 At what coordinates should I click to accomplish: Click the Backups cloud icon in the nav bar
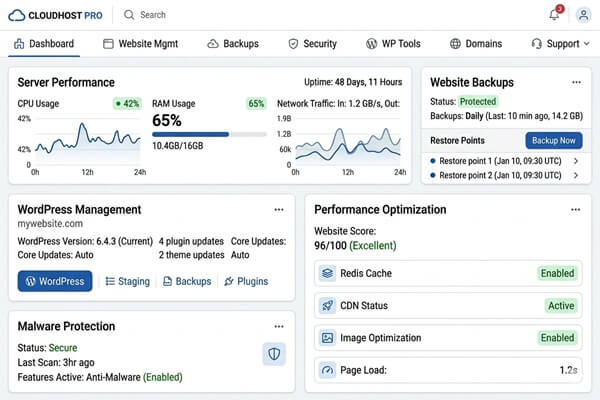point(213,44)
